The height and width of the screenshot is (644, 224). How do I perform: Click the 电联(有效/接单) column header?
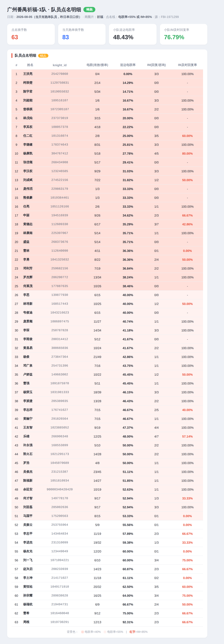coord(97,65)
